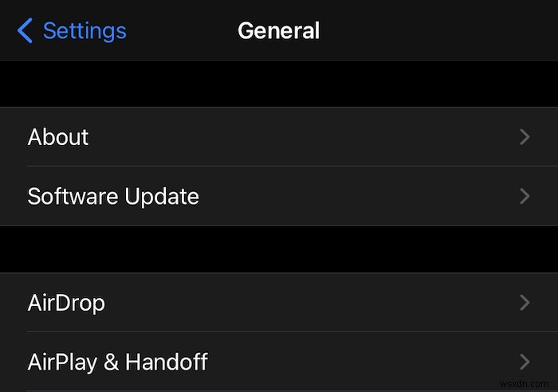Click the black spacer above the About row
Viewport: 558px width, 392px height.
[x=279, y=84]
